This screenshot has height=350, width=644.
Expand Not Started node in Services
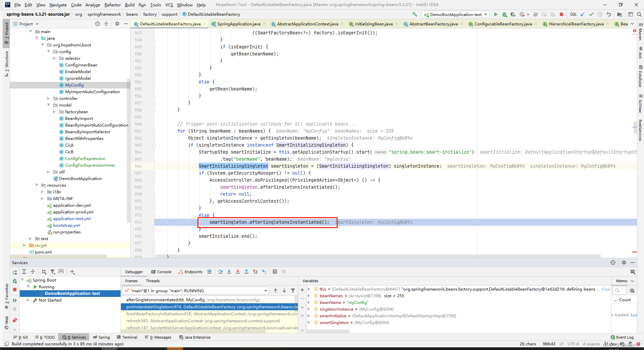(x=28, y=300)
